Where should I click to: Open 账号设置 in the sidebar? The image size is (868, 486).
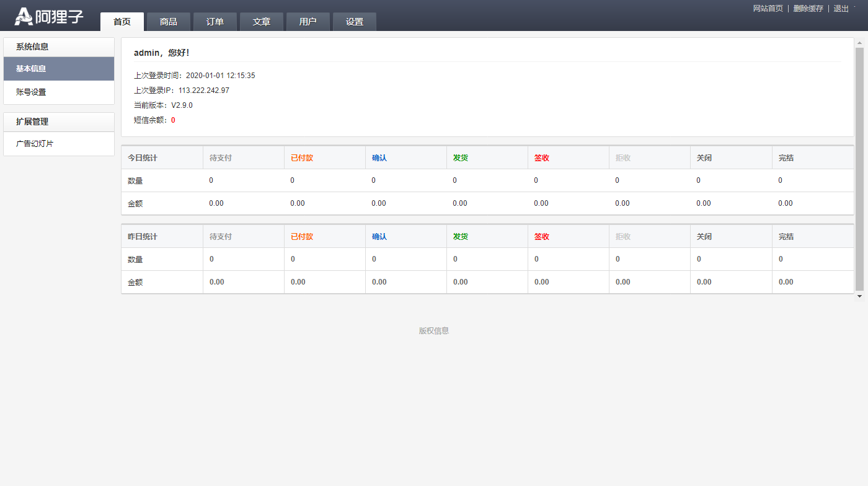tap(59, 92)
